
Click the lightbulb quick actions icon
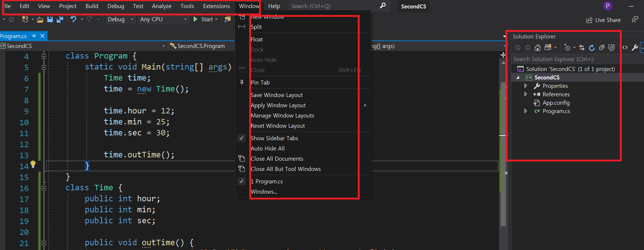coord(33,164)
